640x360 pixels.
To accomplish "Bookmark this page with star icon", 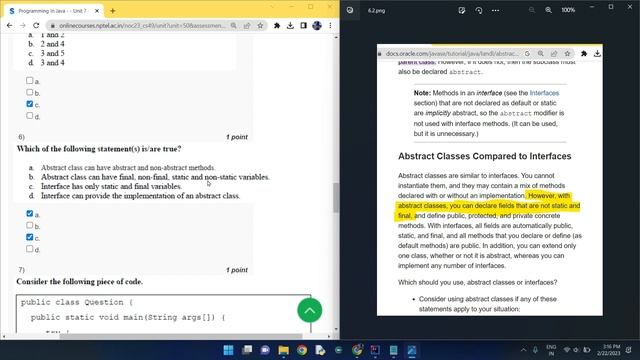I will pyautogui.click(x=260, y=26).
